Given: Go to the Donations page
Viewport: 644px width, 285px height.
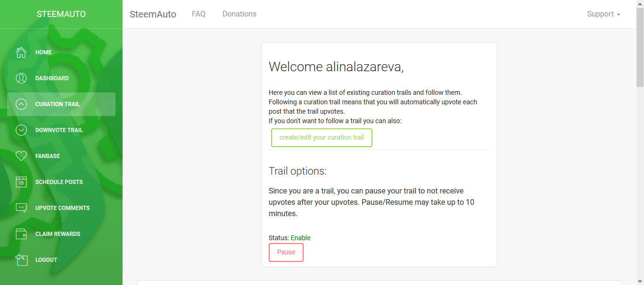Looking at the screenshot, I should pyautogui.click(x=239, y=14).
